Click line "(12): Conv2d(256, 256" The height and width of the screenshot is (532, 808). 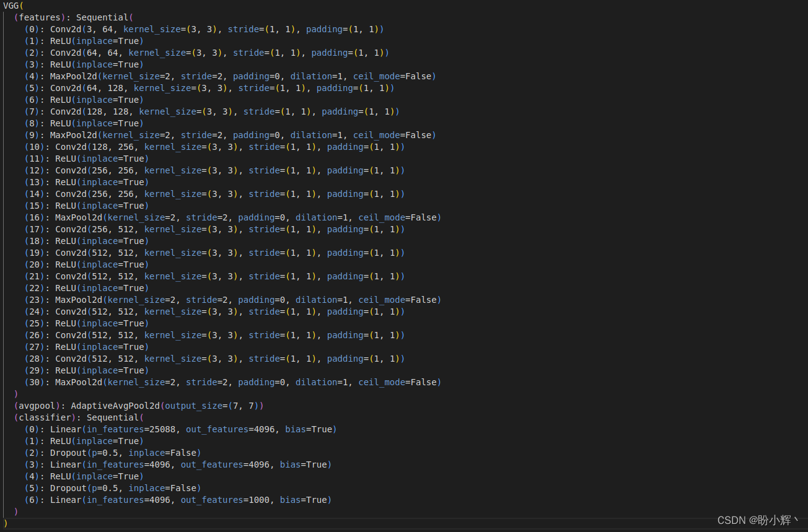215,170
